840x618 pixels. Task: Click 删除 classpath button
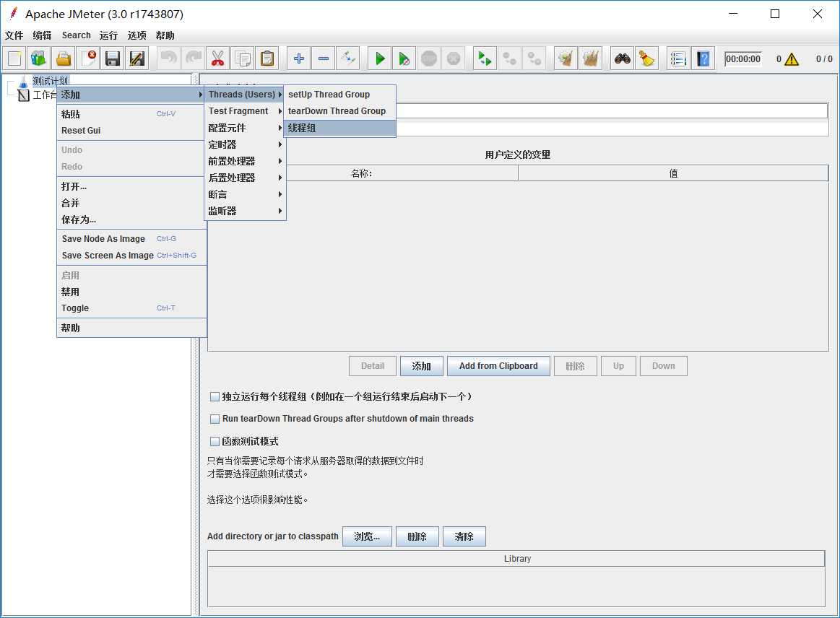coord(417,536)
